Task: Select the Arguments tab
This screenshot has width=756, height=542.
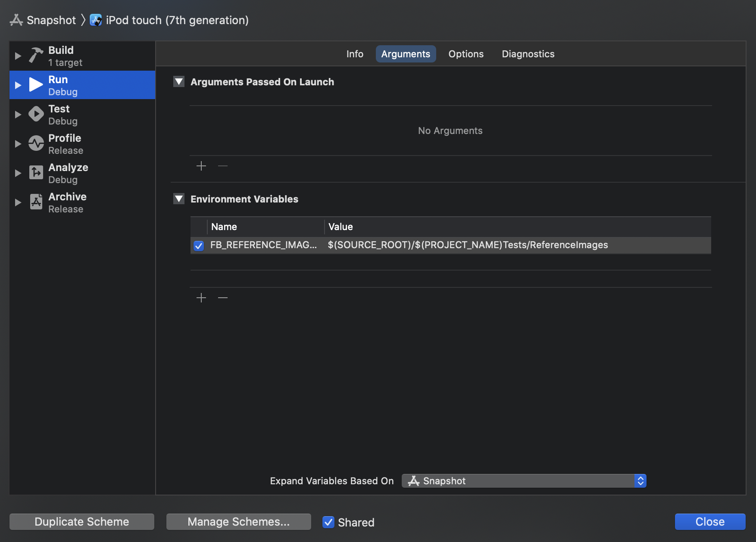Action: pyautogui.click(x=406, y=54)
